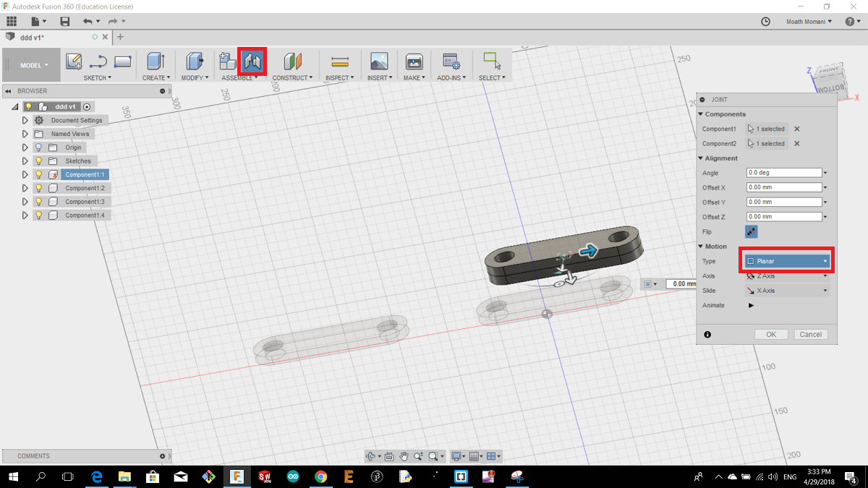The image size is (868, 488).
Task: Select the Create Sketch tool icon
Action: click(x=74, y=61)
